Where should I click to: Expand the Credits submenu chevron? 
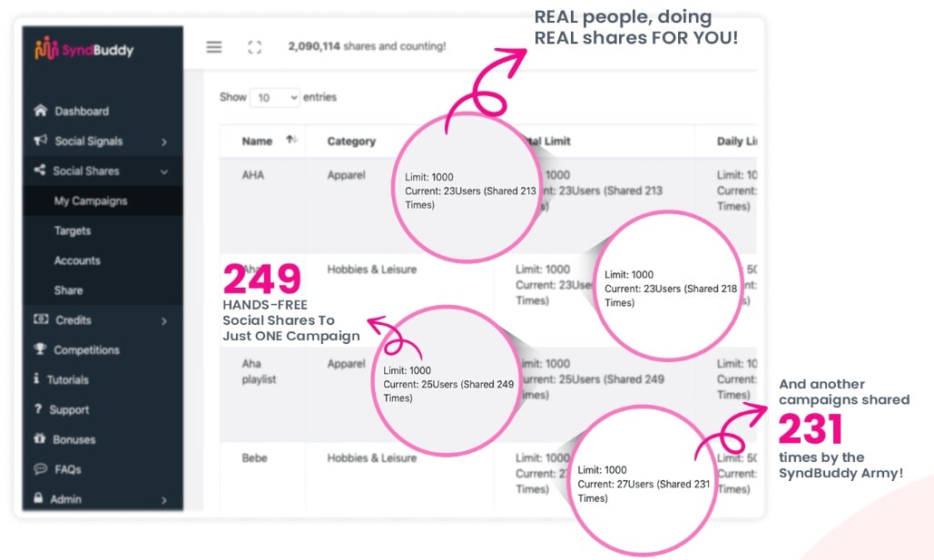(164, 320)
